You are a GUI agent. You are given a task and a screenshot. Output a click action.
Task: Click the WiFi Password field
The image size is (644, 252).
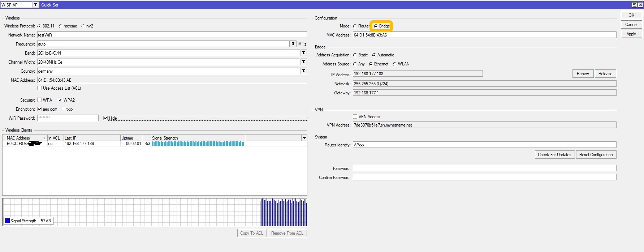pos(68,118)
